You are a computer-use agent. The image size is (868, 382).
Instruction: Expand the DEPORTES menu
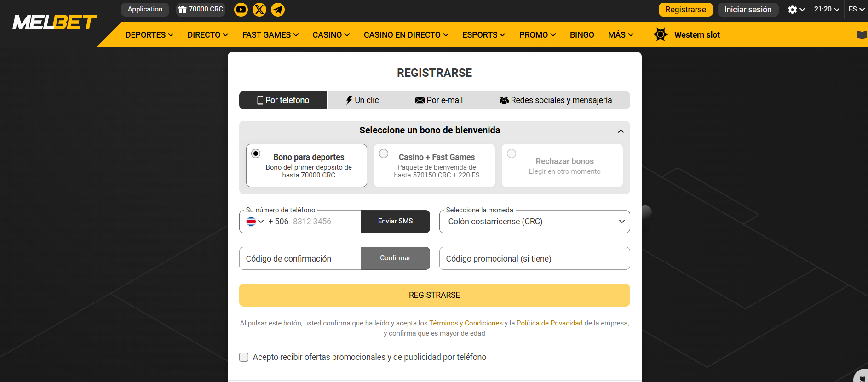click(x=149, y=35)
